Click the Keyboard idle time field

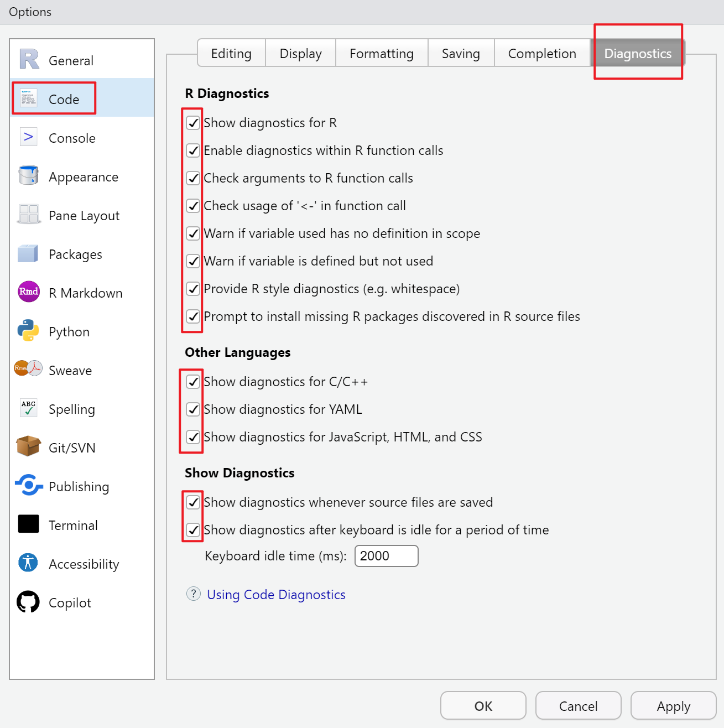pyautogui.click(x=386, y=556)
